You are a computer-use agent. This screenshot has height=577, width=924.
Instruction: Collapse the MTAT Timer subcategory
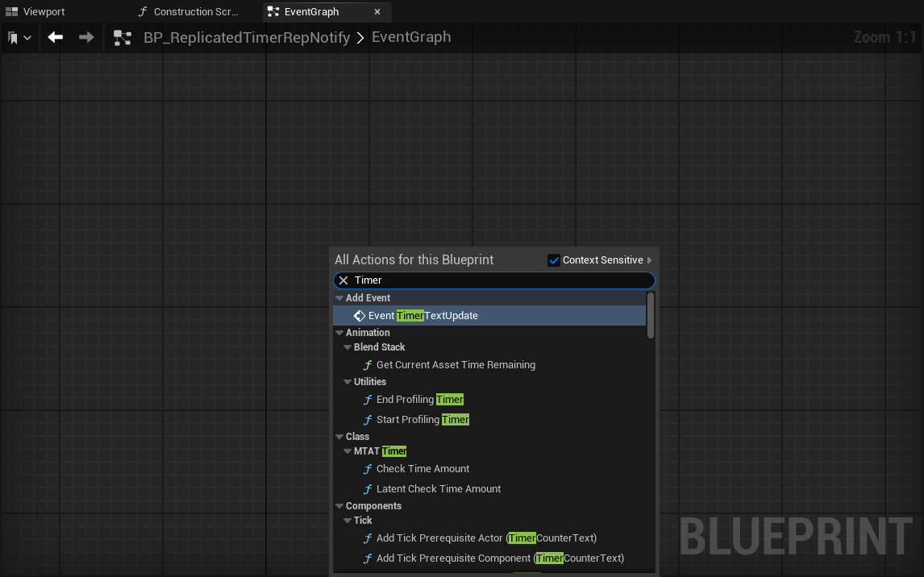pos(348,451)
